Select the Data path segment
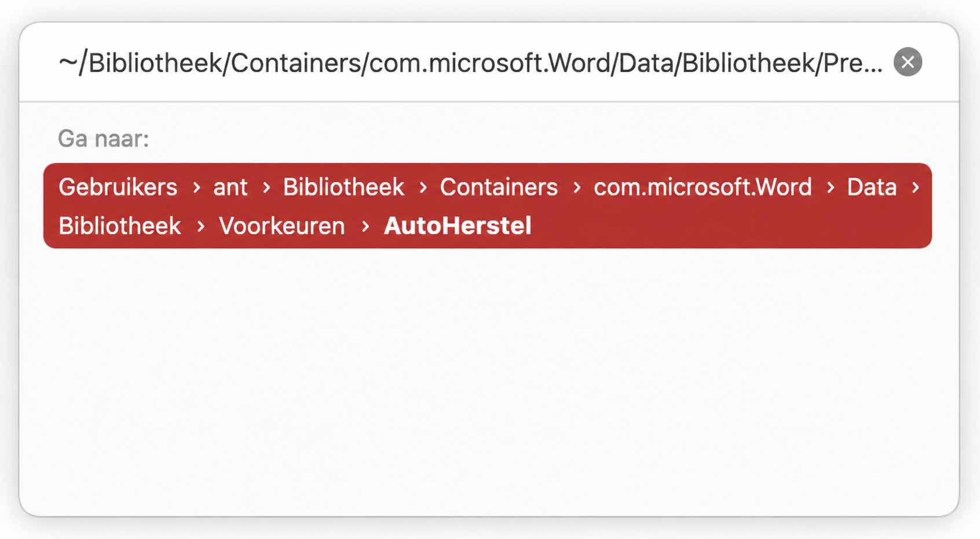Viewport: 980px width, 539px height. tap(872, 187)
